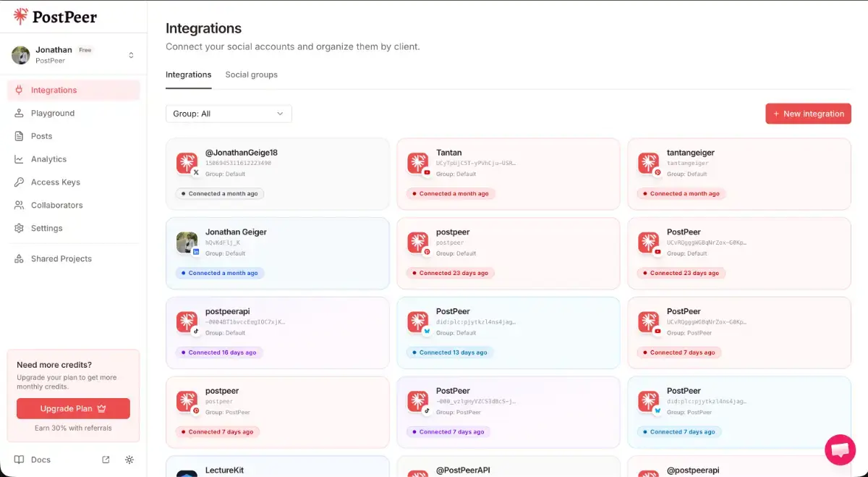
Task: Click the did:plc Group: Default PostPeer card
Action: point(509,332)
